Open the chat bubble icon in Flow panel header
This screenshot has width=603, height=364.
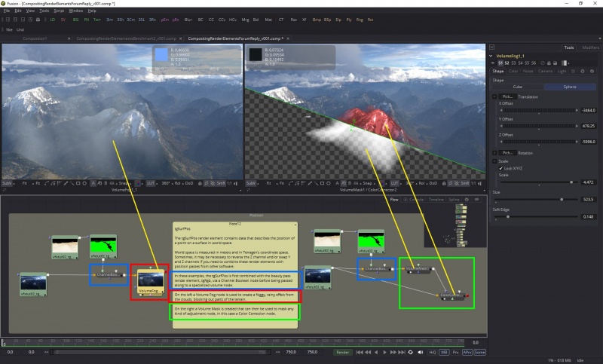coord(477,200)
